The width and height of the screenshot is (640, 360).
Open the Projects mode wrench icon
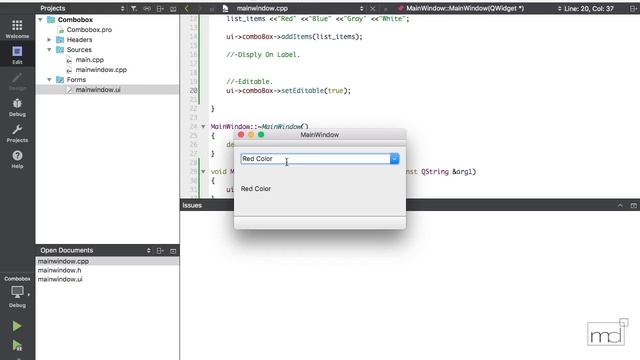point(17,133)
